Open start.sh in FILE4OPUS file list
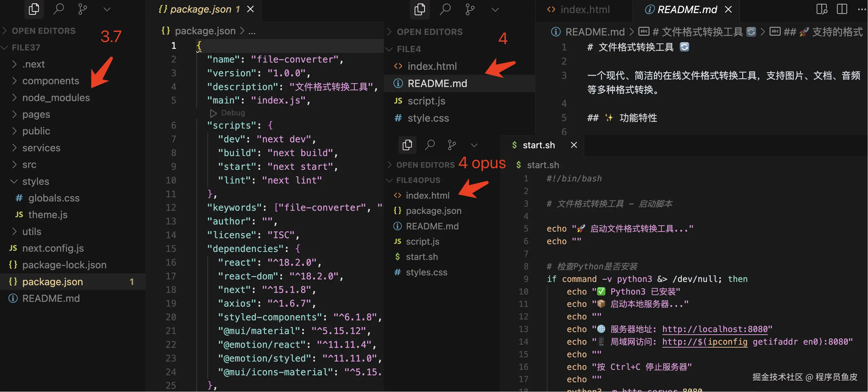The height and width of the screenshot is (392, 868). click(421, 257)
